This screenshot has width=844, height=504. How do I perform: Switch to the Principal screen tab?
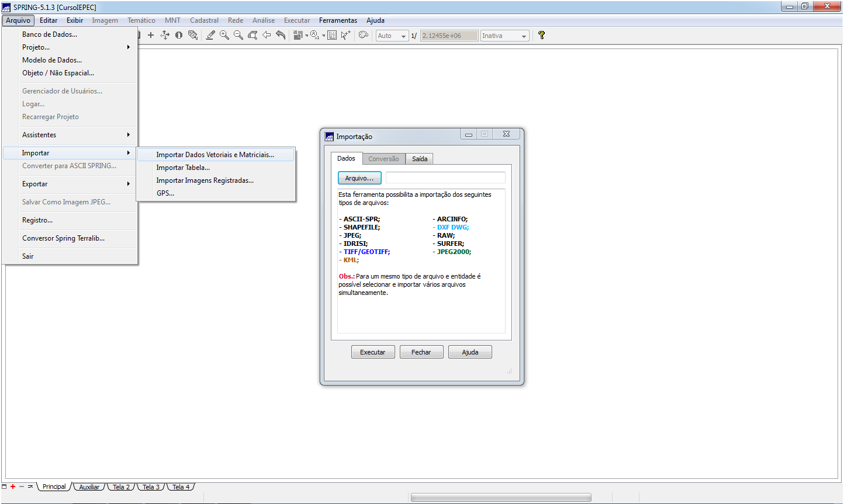coord(54,486)
